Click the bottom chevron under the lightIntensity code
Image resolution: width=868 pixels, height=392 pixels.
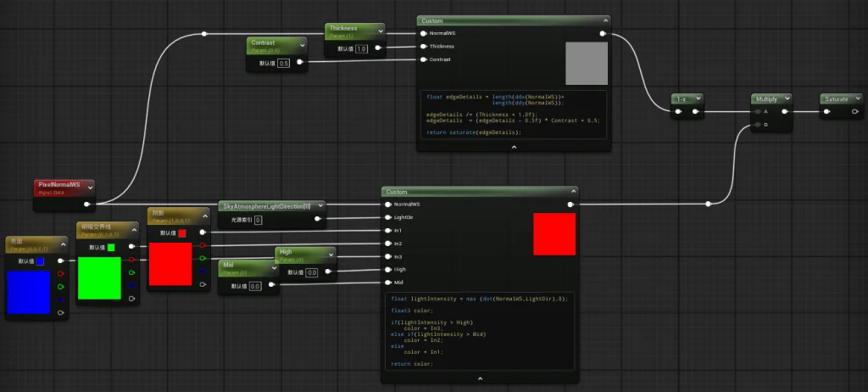coord(480,378)
